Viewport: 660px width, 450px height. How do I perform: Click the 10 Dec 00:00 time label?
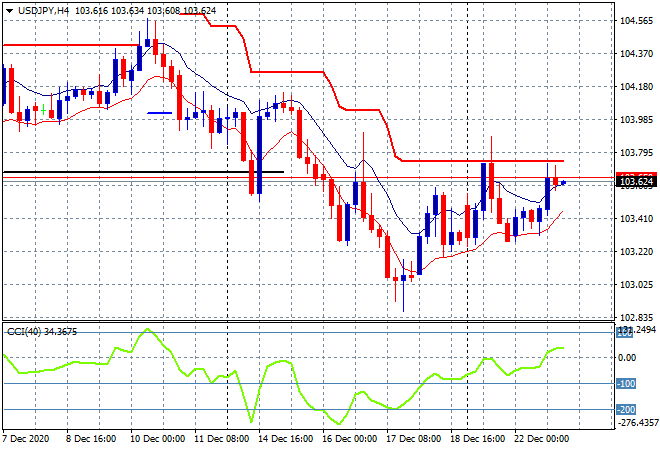point(157,439)
